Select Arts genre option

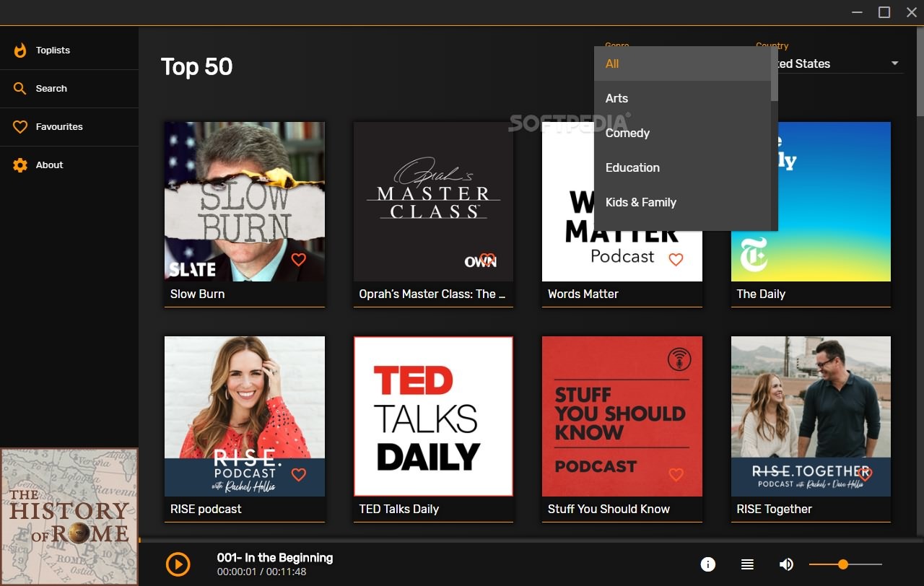[682, 98]
